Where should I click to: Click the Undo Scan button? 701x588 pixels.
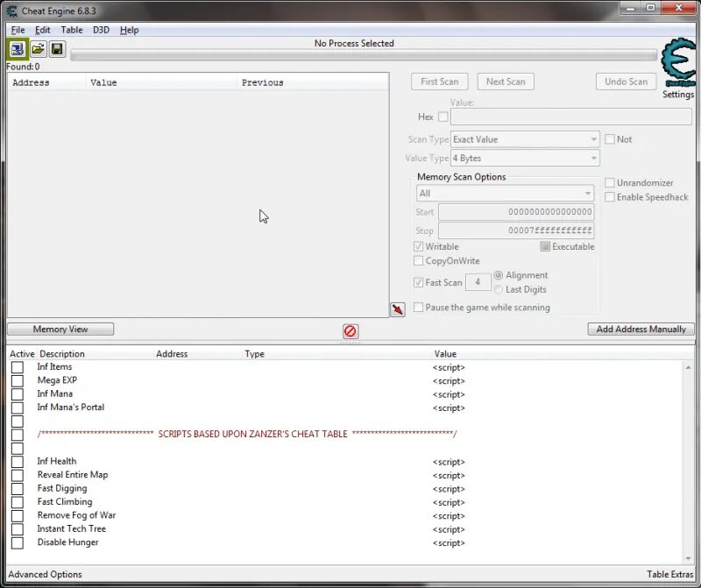pyautogui.click(x=626, y=81)
